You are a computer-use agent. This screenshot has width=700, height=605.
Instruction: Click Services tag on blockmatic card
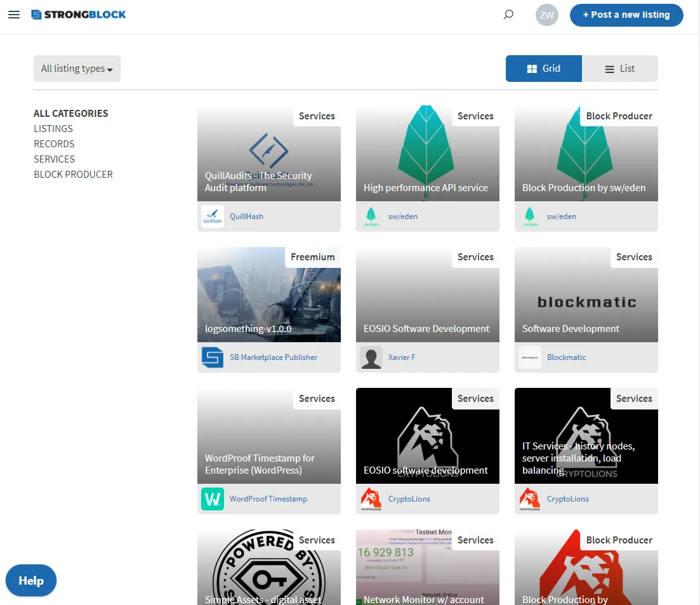[634, 257]
